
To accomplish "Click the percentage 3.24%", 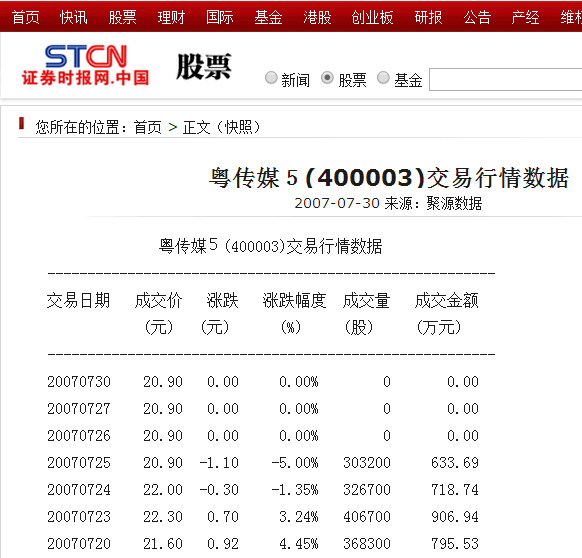I will (299, 517).
